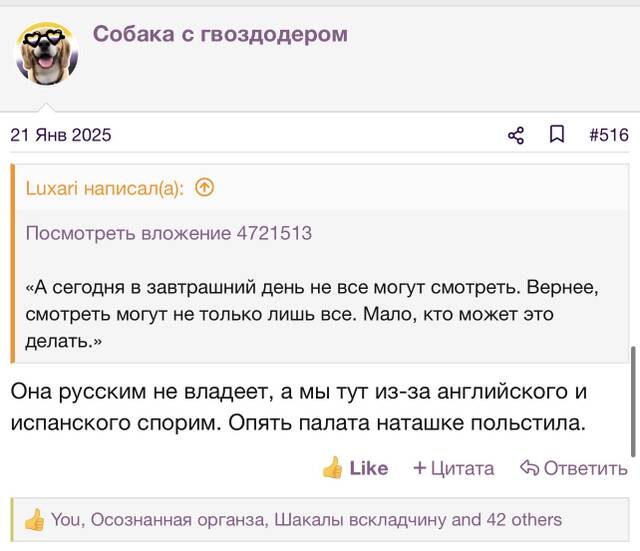Open the post number #516 permalink
The height and width of the screenshot is (551, 640).
point(609,135)
